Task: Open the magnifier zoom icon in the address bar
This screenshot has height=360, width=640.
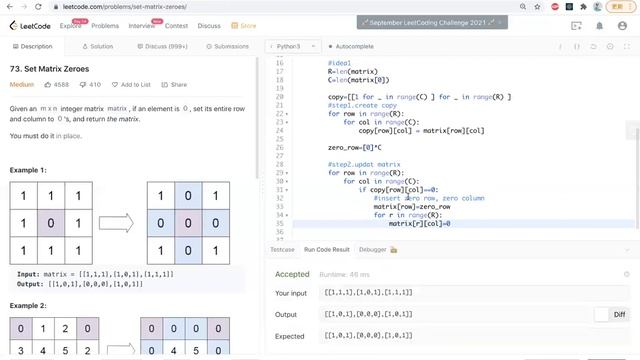Action: pyautogui.click(x=523, y=7)
